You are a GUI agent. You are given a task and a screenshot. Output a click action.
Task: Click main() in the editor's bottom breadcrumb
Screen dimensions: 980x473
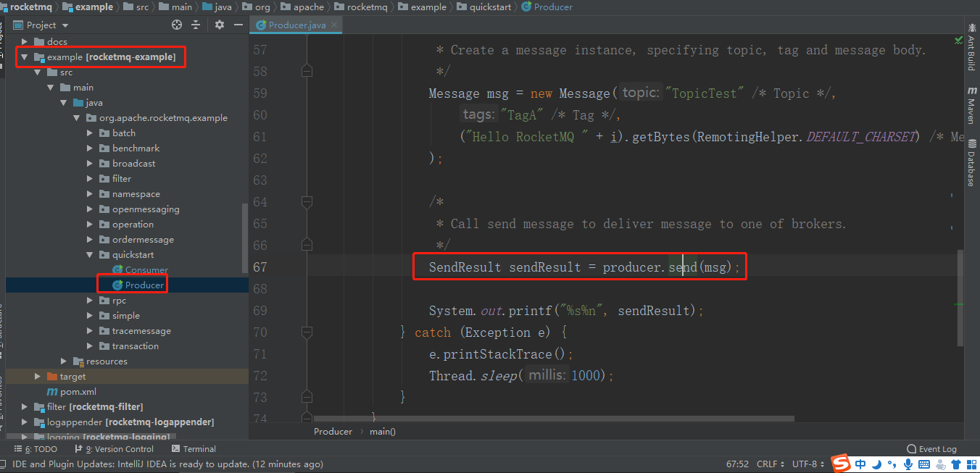[383, 432]
